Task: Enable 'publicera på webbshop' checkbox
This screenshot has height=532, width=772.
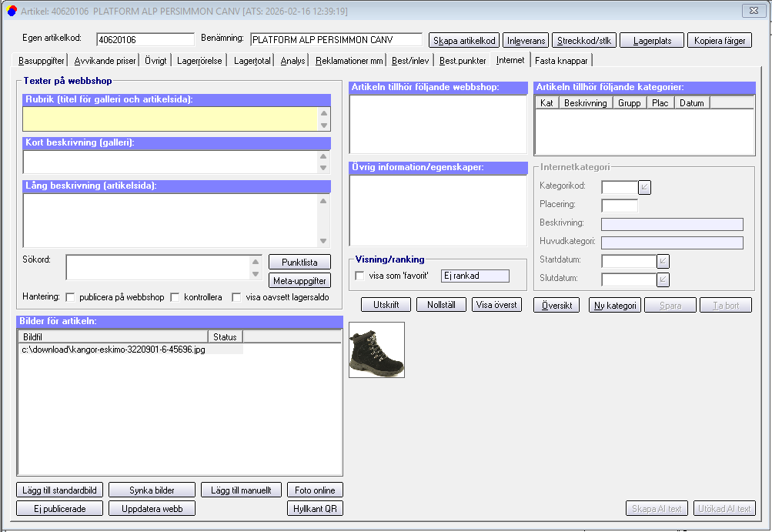Action: pyautogui.click(x=71, y=297)
